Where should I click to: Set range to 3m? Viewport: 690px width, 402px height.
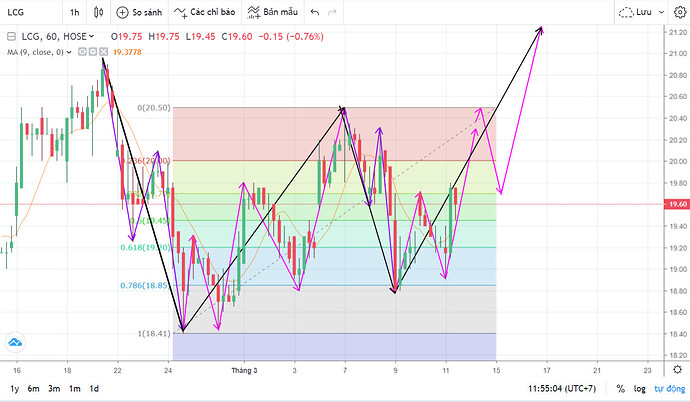[54, 389]
